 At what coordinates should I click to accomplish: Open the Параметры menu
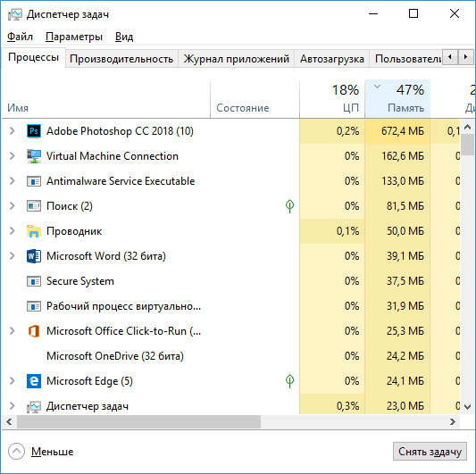(x=74, y=37)
